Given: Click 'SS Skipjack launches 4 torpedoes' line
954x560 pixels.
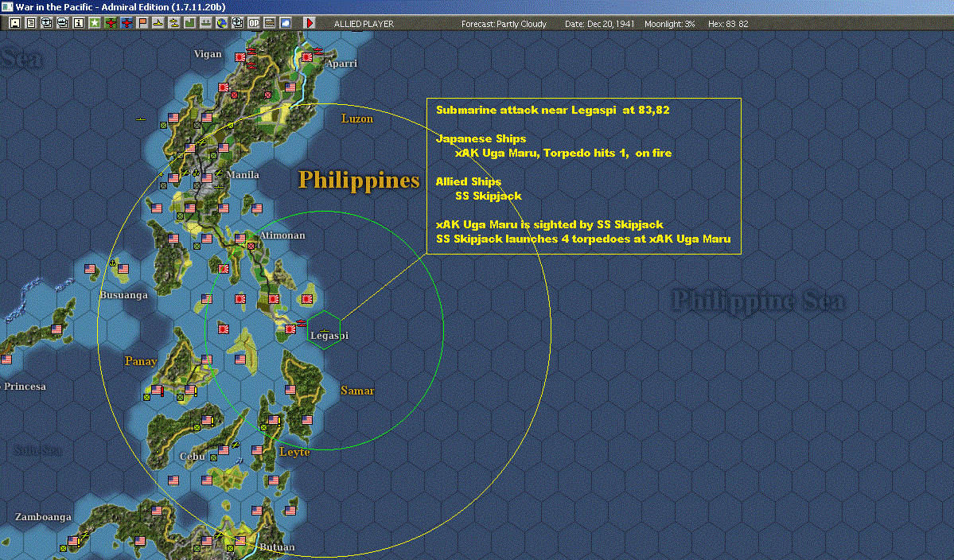Looking at the screenshot, I should (x=583, y=239).
